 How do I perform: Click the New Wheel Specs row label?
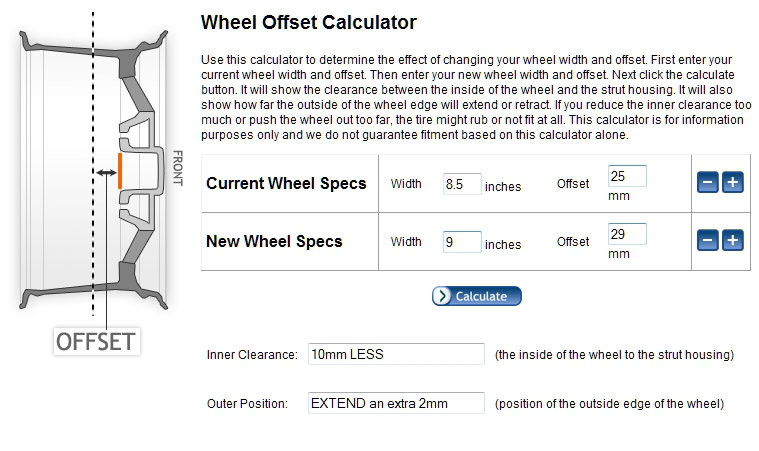click(x=274, y=241)
